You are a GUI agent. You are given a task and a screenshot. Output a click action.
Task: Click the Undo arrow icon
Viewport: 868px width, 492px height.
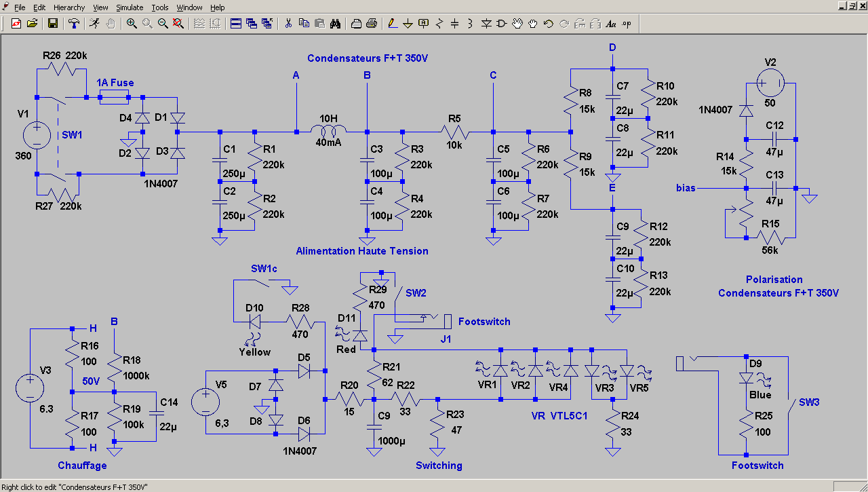pyautogui.click(x=549, y=23)
